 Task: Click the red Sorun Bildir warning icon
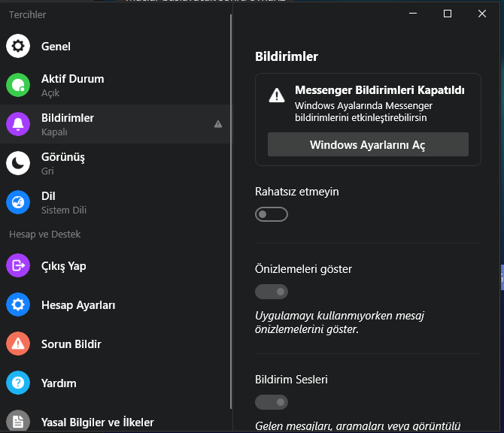pyautogui.click(x=18, y=344)
